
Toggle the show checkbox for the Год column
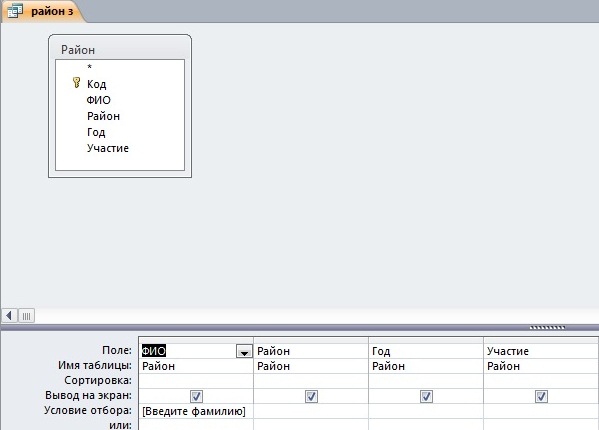426,396
